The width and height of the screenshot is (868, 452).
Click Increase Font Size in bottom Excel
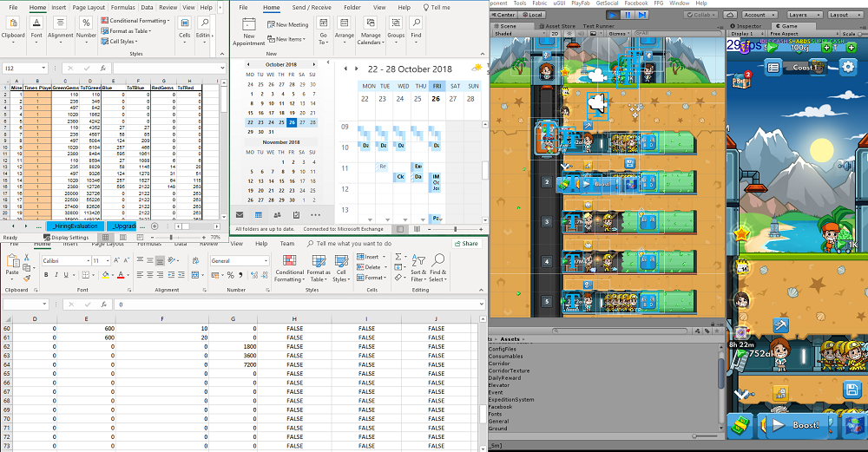116,260
